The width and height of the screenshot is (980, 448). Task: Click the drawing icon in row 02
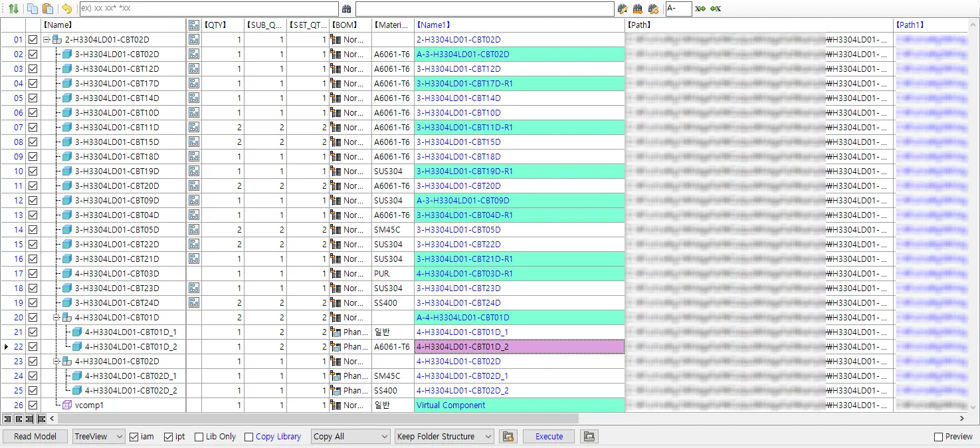click(x=194, y=55)
